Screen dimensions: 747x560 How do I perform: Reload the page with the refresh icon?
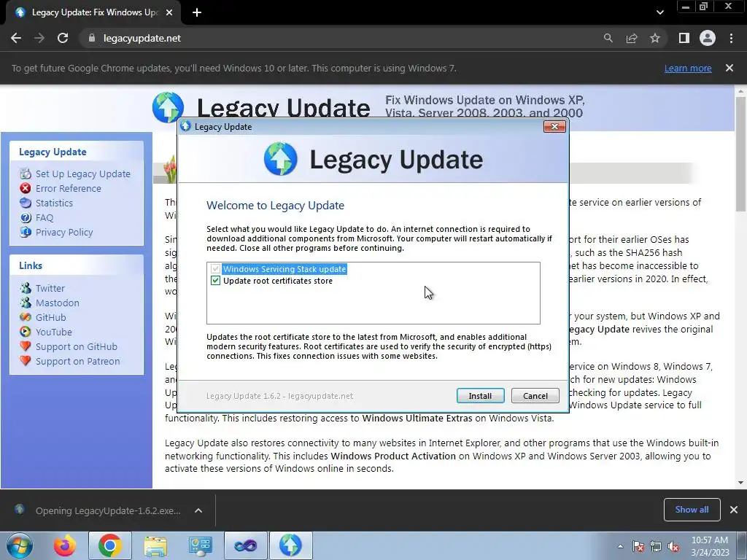(x=63, y=38)
